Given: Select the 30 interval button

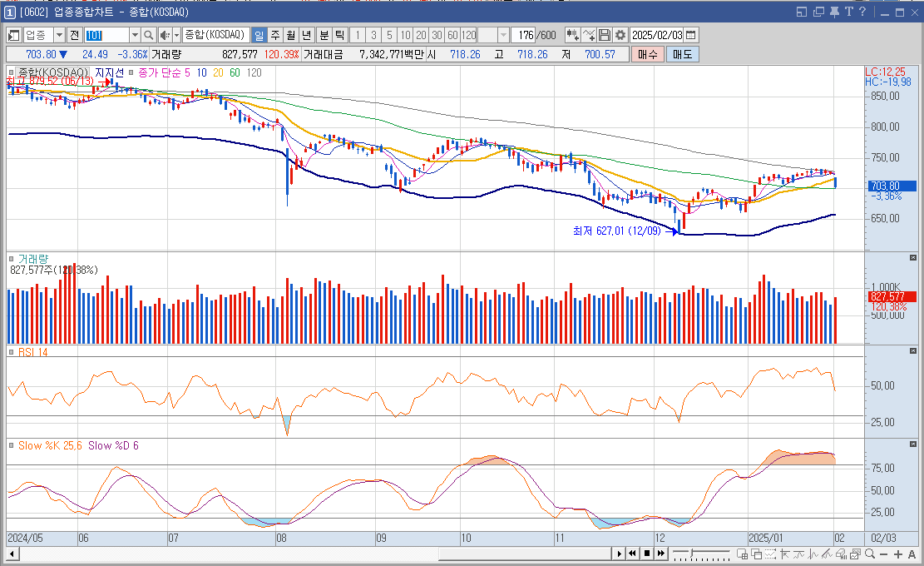Looking at the screenshot, I should (x=437, y=35).
